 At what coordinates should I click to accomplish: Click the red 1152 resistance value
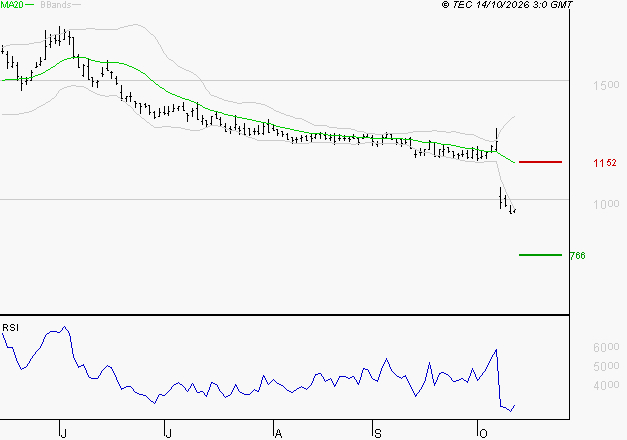point(605,163)
